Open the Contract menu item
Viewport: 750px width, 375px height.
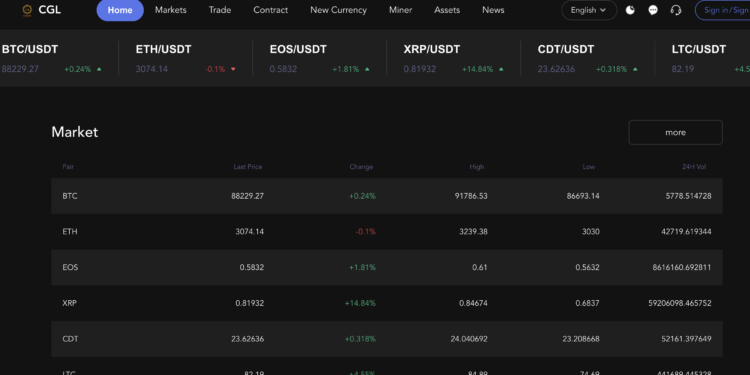click(x=271, y=10)
